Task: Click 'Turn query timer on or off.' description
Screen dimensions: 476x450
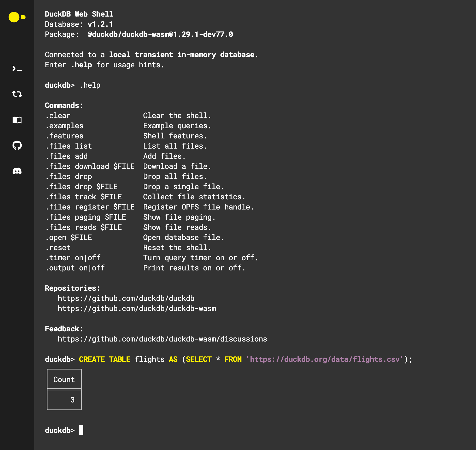Action: (x=201, y=258)
